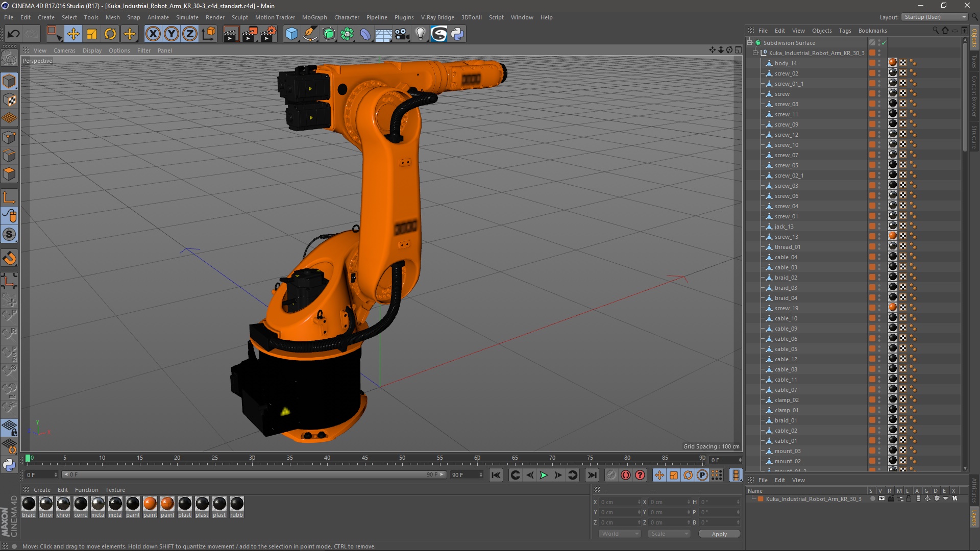980x551 pixels.
Task: Select the Rotate tool
Action: [110, 34]
